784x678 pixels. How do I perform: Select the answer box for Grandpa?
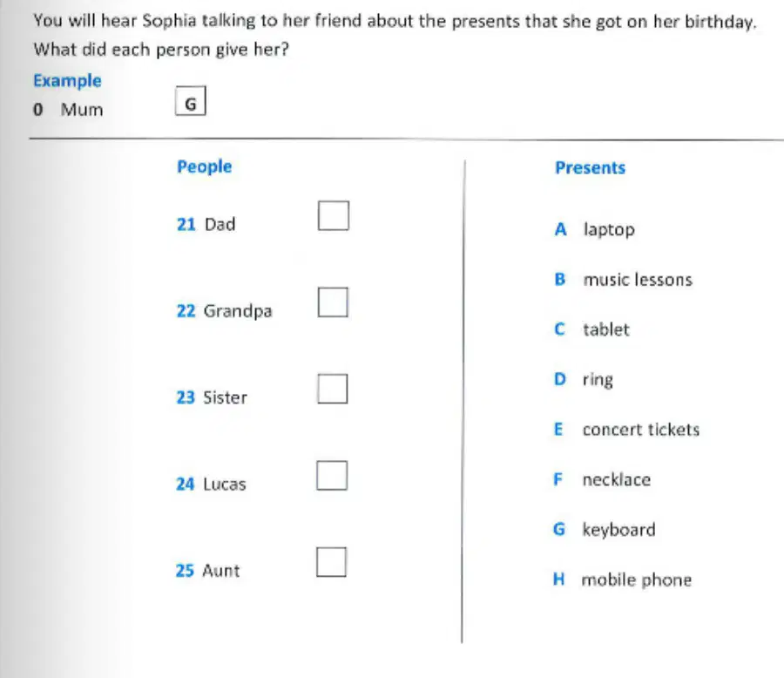tap(333, 302)
